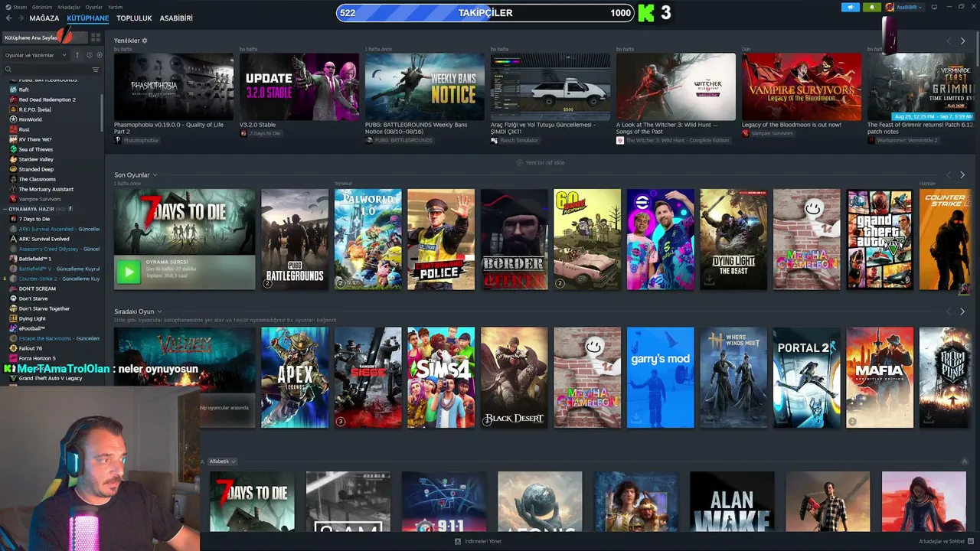Open the Apex Legends cover in Sıradaki Oyun
980x551 pixels.
pos(295,378)
